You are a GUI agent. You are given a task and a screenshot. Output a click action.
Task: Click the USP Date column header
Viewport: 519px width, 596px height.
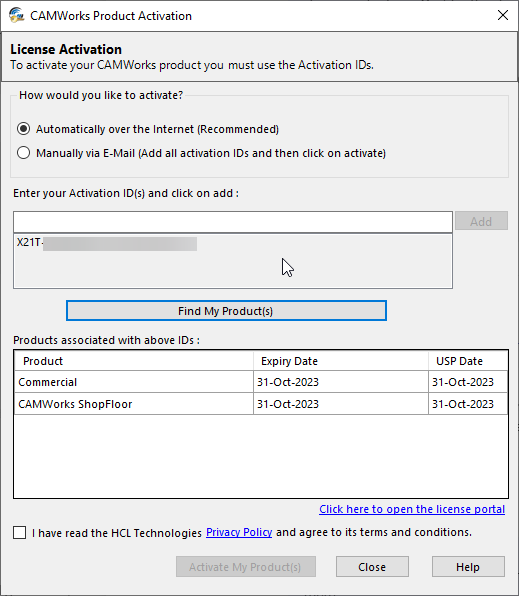tap(468, 361)
